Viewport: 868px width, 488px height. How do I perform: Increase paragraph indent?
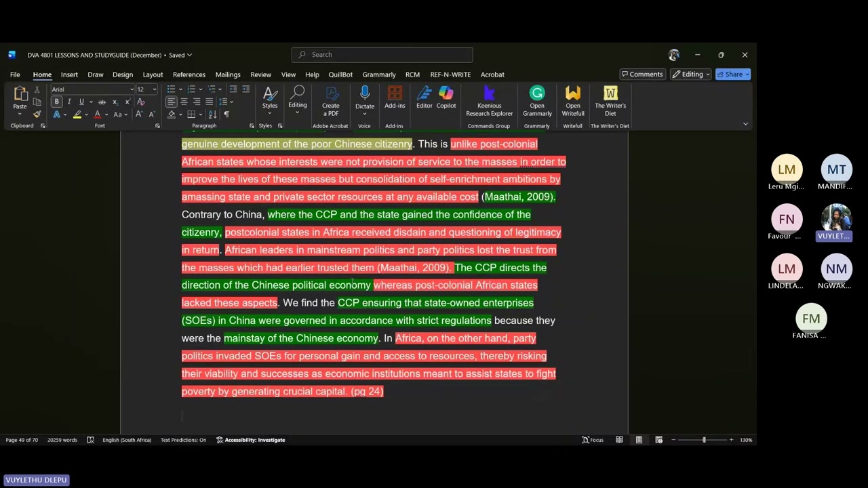coord(245,89)
